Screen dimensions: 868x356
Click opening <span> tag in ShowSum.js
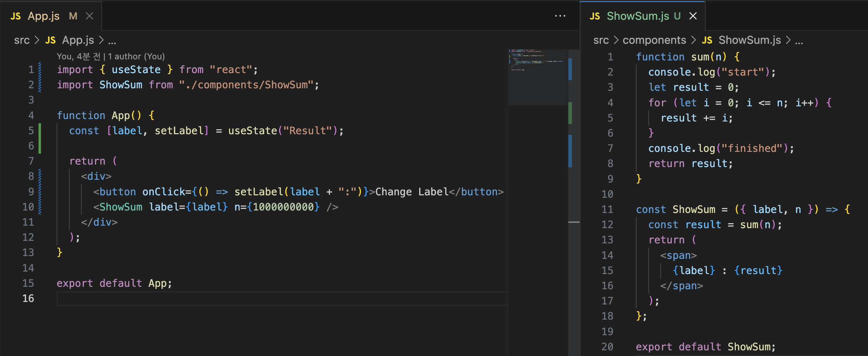(x=679, y=255)
